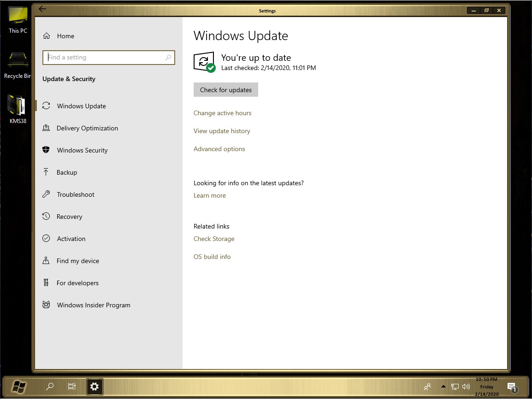This screenshot has height=399, width=532.
Task: Open For developers page
Action: (109, 283)
